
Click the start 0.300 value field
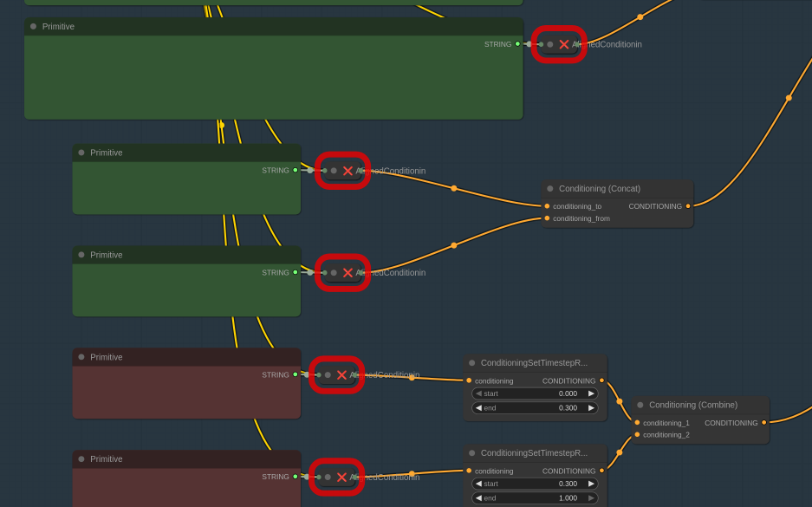click(x=535, y=484)
